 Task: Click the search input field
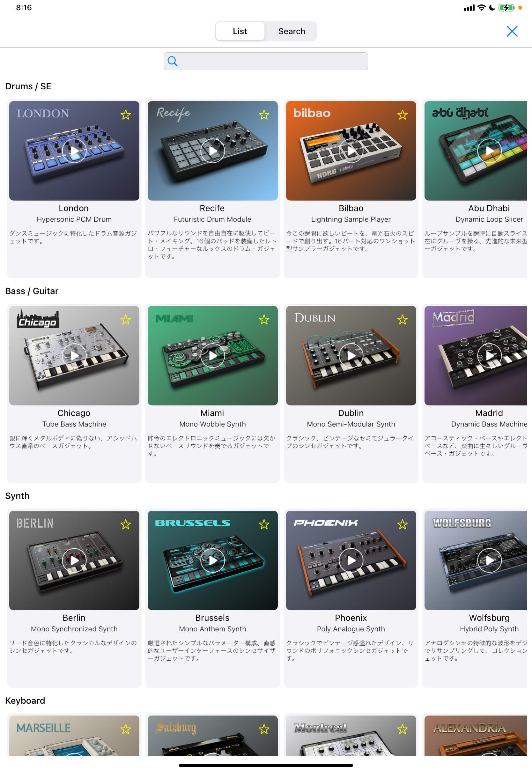click(266, 61)
